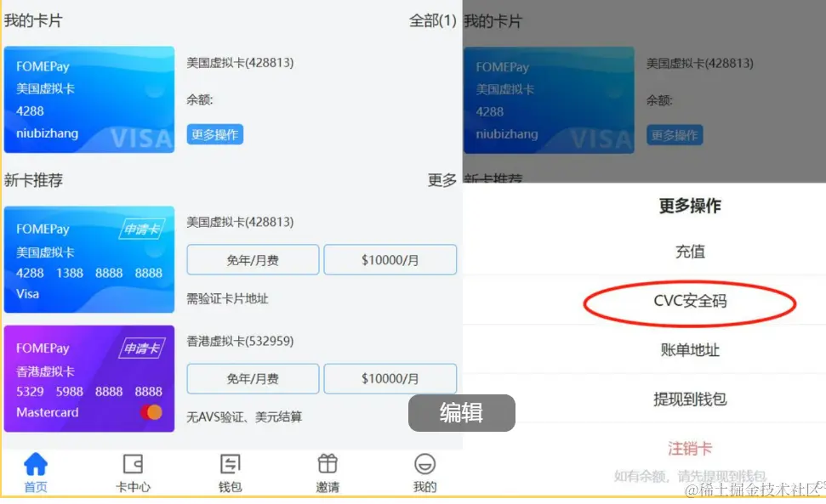Select the 账单地址 option
This screenshot has width=826, height=504.
coord(690,350)
